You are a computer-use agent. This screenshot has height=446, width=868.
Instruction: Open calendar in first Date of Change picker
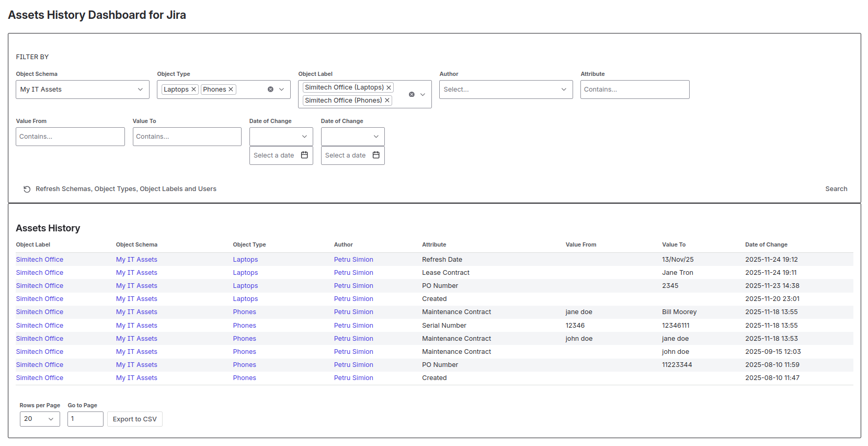click(304, 155)
